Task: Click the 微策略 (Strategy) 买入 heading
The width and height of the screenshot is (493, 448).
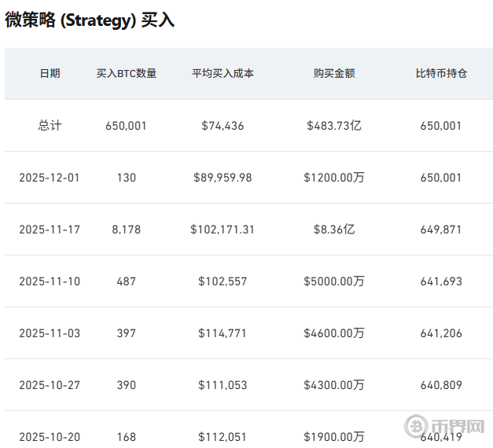Action: tap(90, 20)
